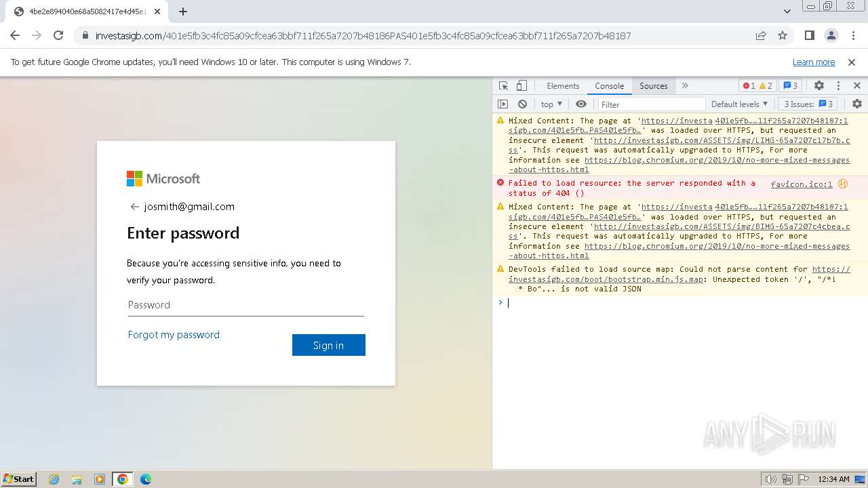This screenshot has height=488, width=868.
Task: Bookmark this page with the star icon
Action: tap(783, 35)
